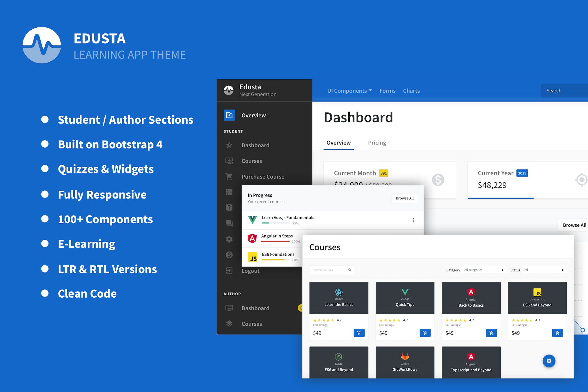This screenshot has height=392, width=588.
Task: Open Courses link under Author section
Action: [x=252, y=324]
